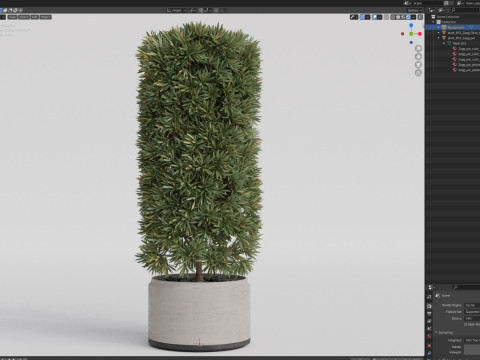The image size is (480, 360).
Task: Open the gizmo settings dropdown arrow
Action: point(367,17)
